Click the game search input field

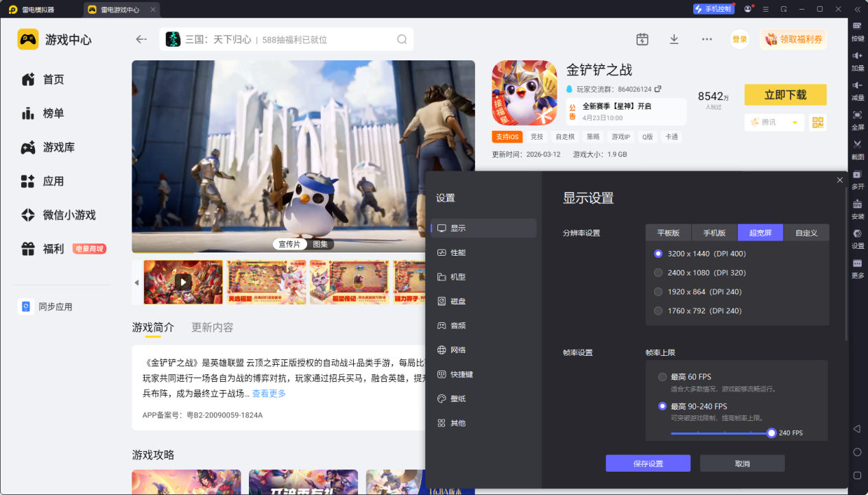point(288,40)
